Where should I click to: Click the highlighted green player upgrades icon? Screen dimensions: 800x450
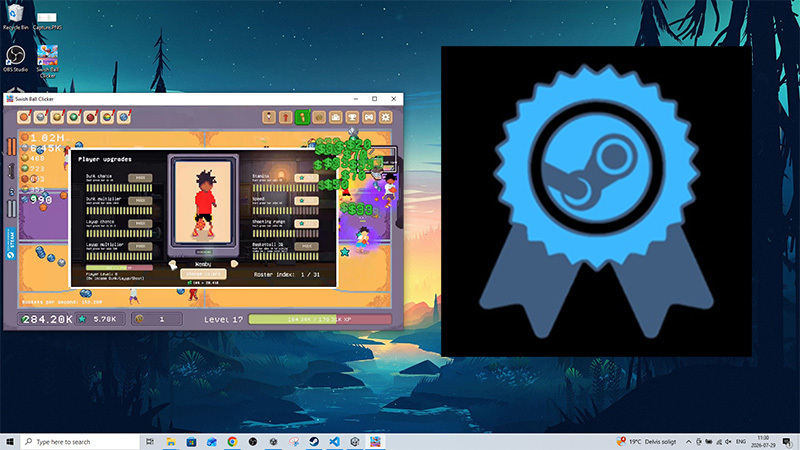click(303, 117)
